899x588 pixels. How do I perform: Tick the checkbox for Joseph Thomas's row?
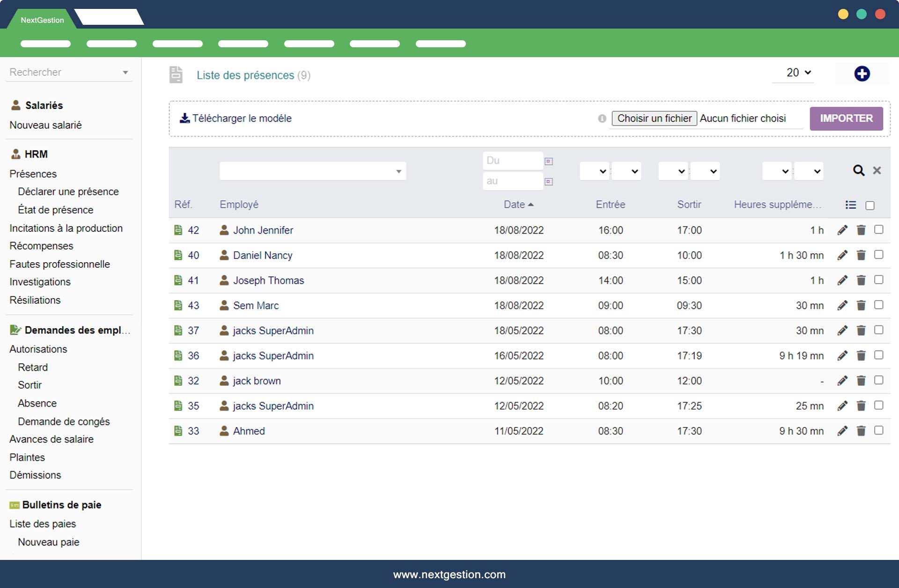(879, 280)
